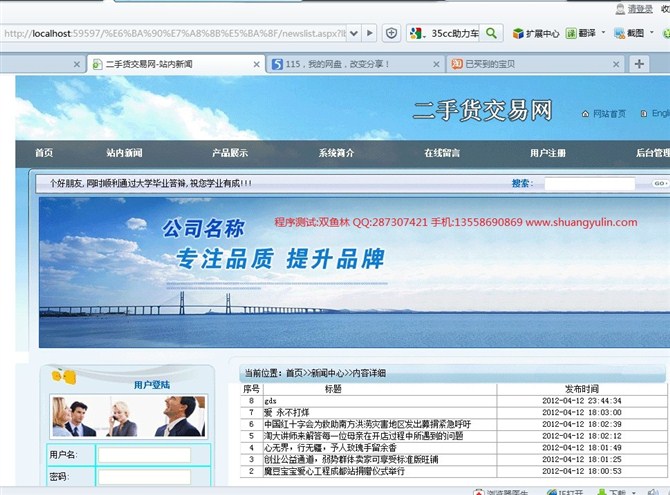Viewport: 670px width, 495px height.
Task: Click the 请登录 login link
Action: [x=640, y=9]
